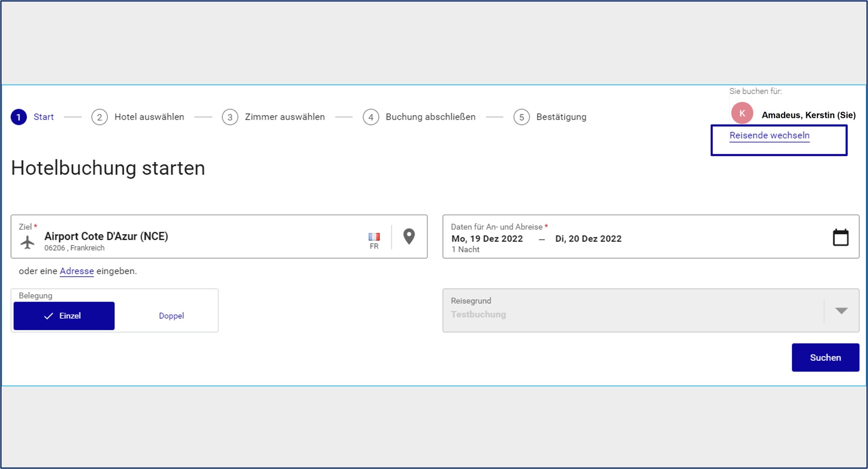The image size is (868, 469).
Task: Click arrival date Mo, 19 Dez 2022
Action: (487, 239)
